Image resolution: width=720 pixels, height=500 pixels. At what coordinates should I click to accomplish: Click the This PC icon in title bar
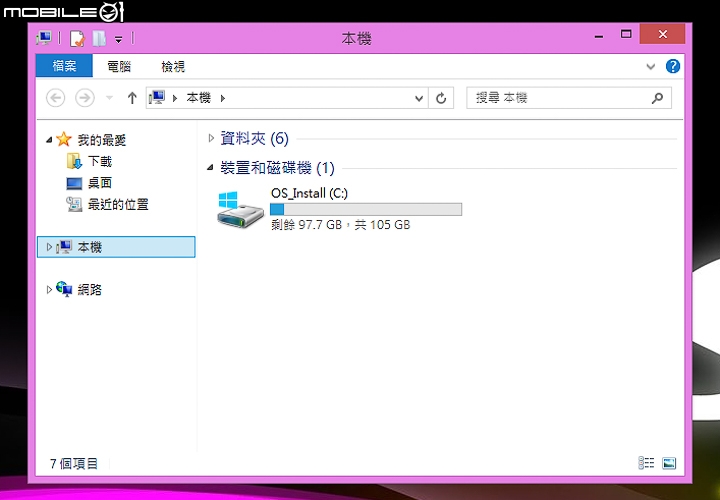click(x=44, y=38)
